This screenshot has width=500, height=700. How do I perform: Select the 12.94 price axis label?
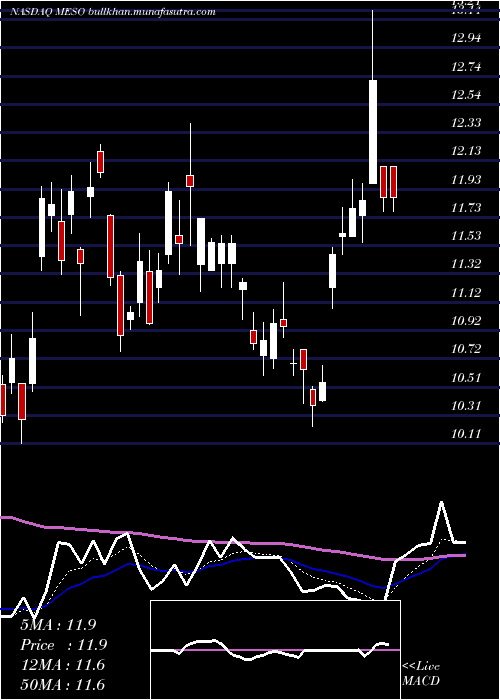[466, 38]
